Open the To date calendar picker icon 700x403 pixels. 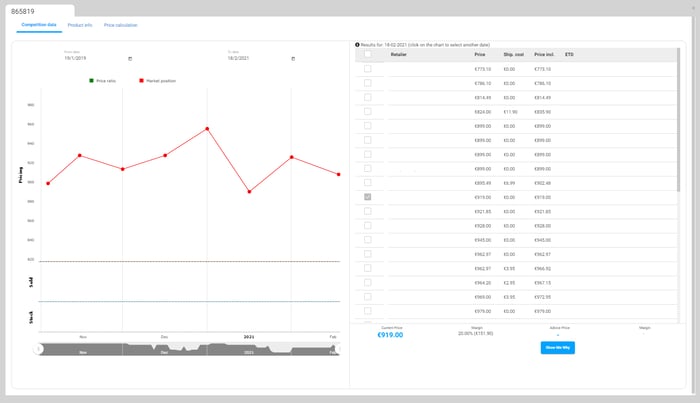(x=293, y=59)
